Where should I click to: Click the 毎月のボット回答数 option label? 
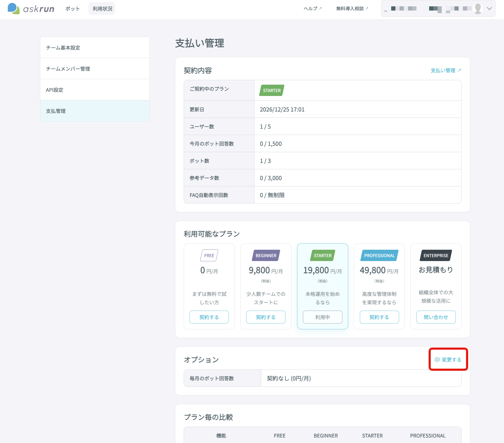pyautogui.click(x=212, y=378)
